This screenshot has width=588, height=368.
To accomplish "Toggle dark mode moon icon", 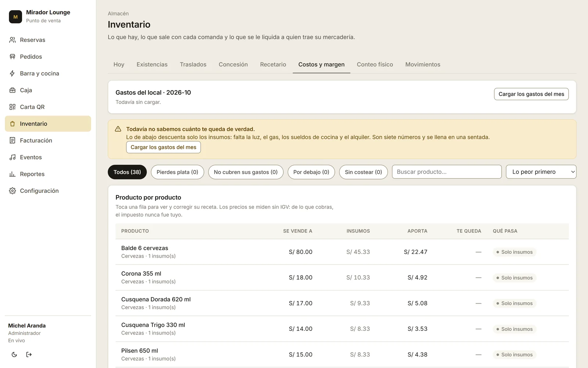I will pyautogui.click(x=14, y=354).
